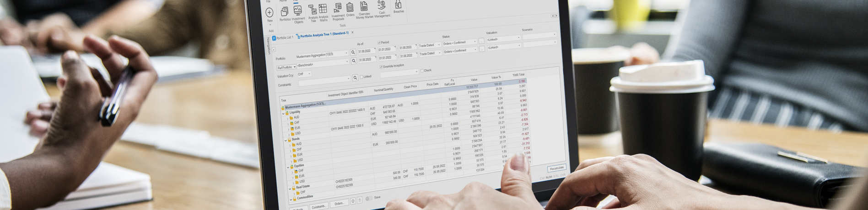Flip the Save toggle switch
868x210 pixels.
[368, 199]
